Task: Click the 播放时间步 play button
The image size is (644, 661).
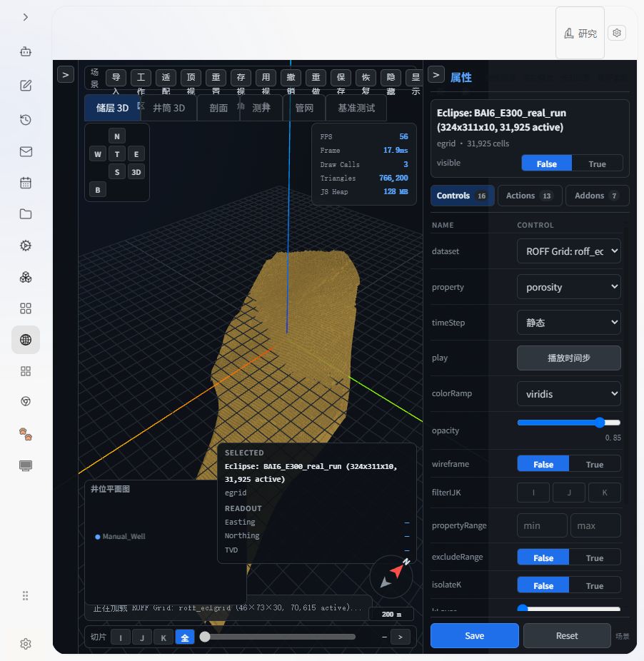Action: pyautogui.click(x=568, y=358)
